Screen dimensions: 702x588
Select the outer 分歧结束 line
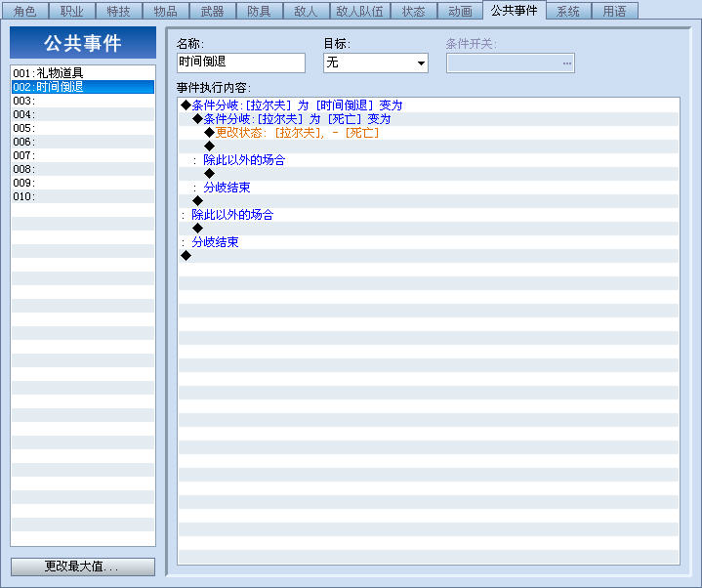pos(429,242)
